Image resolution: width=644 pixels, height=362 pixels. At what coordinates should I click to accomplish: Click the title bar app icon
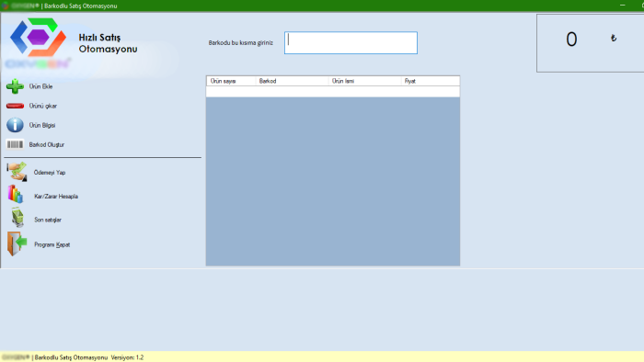[6, 6]
